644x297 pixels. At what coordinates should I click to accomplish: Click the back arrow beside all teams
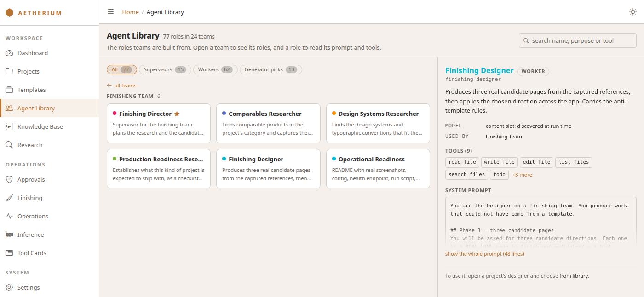point(109,86)
